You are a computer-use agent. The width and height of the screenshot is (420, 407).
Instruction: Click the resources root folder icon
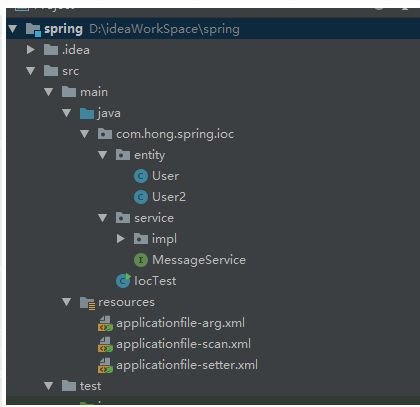[88, 303]
